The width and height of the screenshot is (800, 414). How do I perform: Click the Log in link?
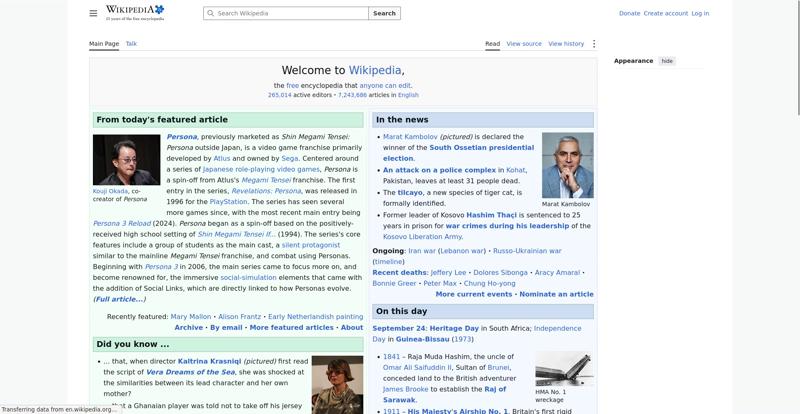point(700,13)
